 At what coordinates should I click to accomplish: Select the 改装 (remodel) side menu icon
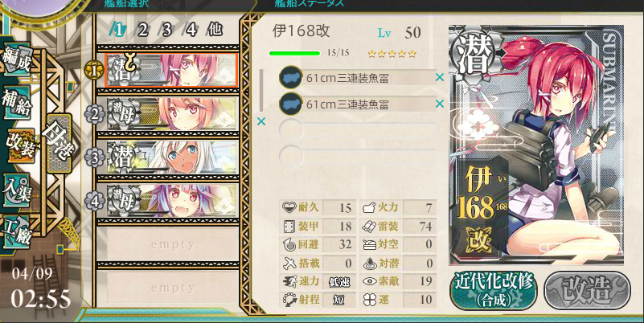20,146
